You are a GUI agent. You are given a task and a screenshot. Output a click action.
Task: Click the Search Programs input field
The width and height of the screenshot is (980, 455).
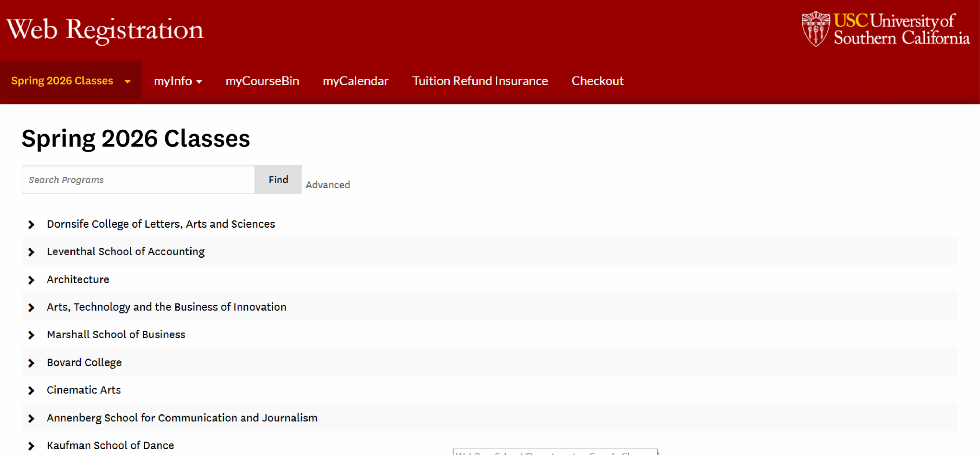(138, 179)
